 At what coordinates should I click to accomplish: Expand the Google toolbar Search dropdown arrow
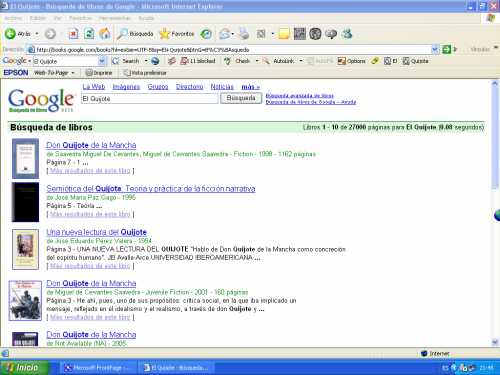146,61
